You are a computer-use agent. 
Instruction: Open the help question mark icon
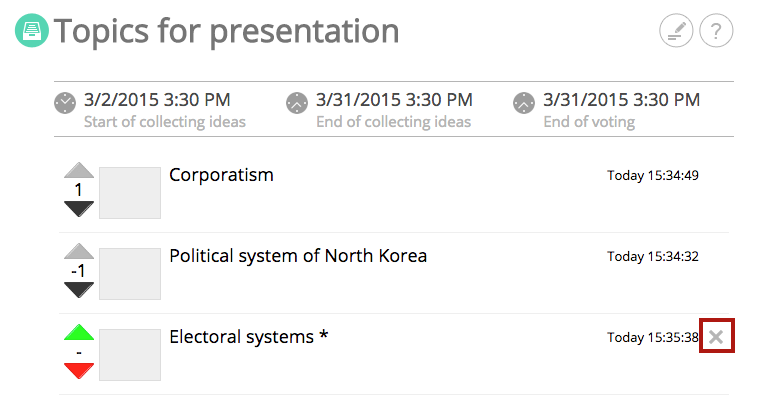[x=716, y=31]
